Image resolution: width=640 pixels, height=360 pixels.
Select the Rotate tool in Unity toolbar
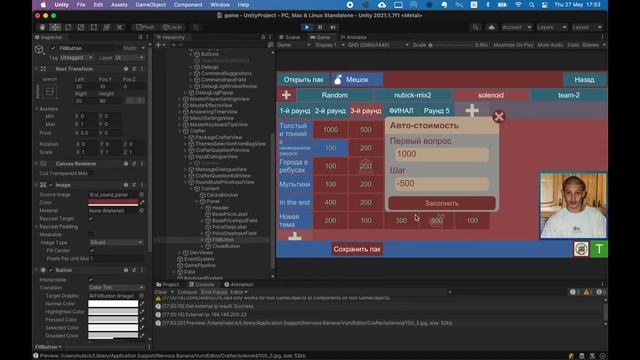[x=68, y=27]
